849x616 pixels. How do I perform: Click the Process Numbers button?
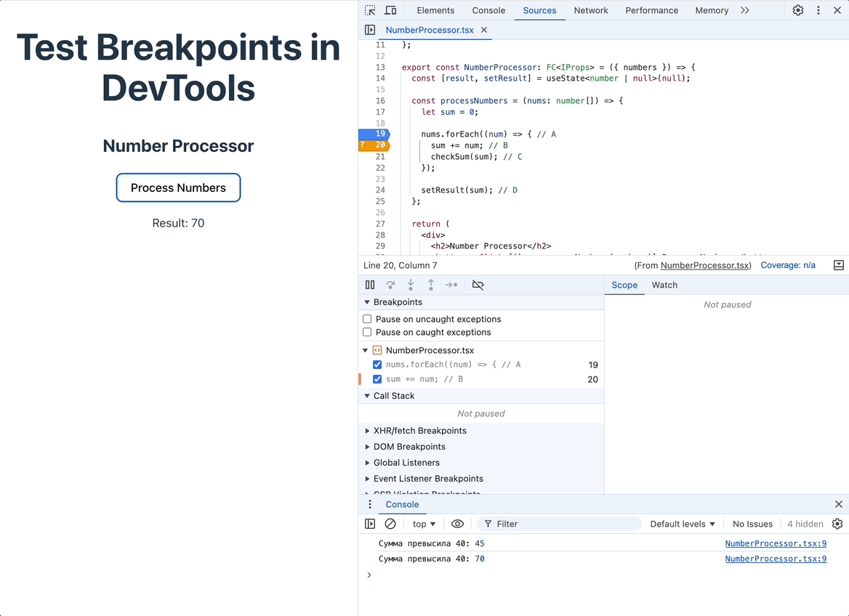pos(178,188)
